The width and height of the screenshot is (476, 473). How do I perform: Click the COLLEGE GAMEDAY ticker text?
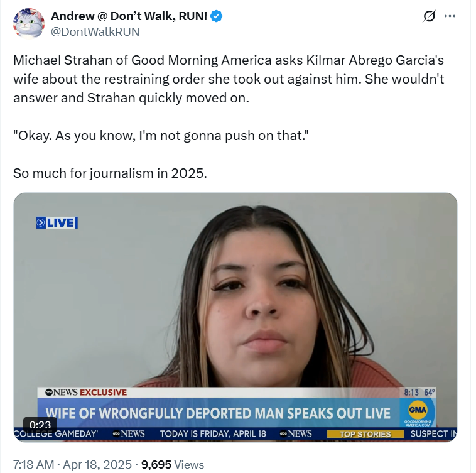coord(56,433)
